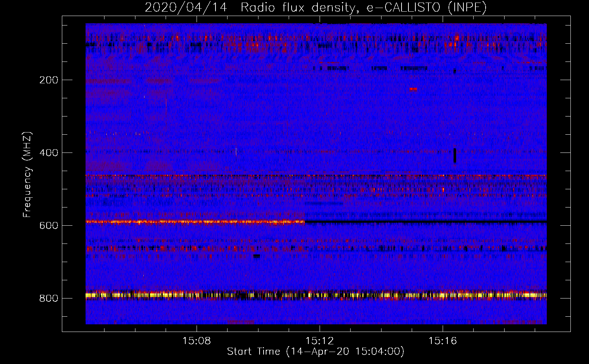Click the 200 frequency tick label
The image size is (589, 364).
click(x=49, y=80)
